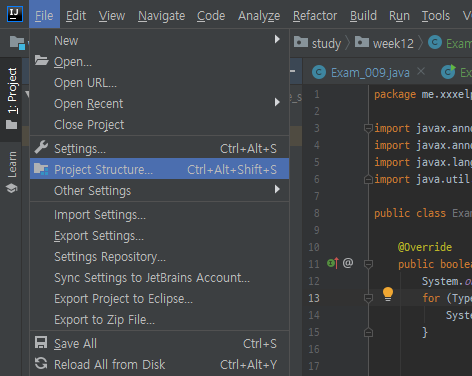This screenshot has width=472, height=376.
Task: Open the View menu
Action: click(x=112, y=15)
